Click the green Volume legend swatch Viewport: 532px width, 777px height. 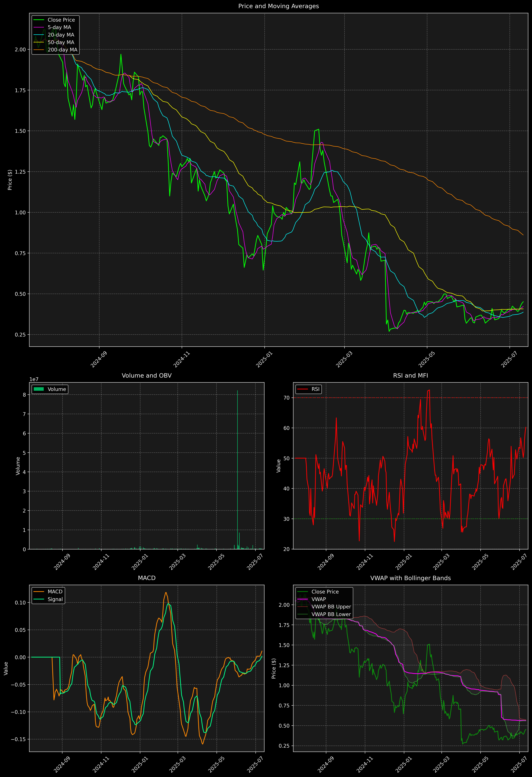(x=39, y=389)
